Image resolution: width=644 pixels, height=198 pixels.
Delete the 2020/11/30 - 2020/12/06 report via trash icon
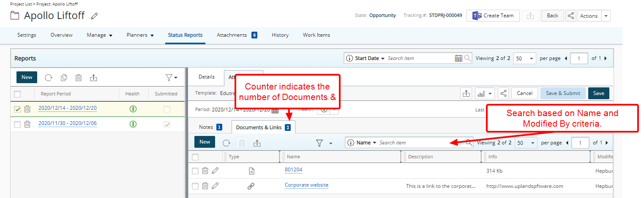(27, 124)
